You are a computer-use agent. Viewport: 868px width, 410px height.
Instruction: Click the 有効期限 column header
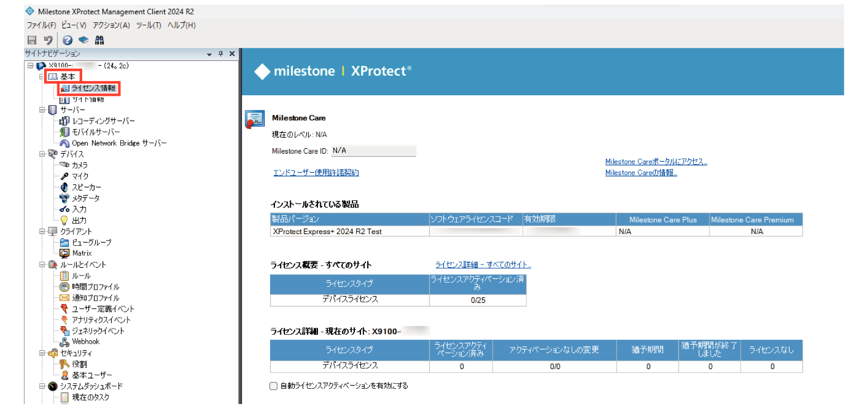coord(569,219)
